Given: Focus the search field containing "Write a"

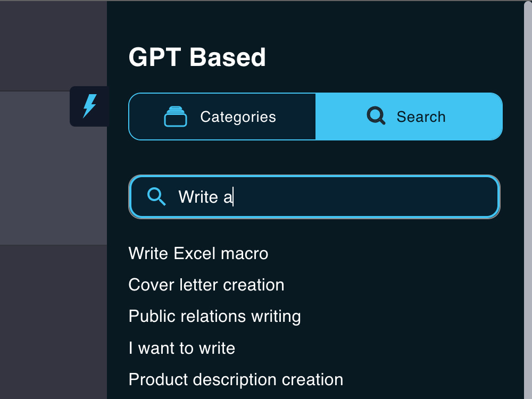Looking at the screenshot, I should (314, 197).
